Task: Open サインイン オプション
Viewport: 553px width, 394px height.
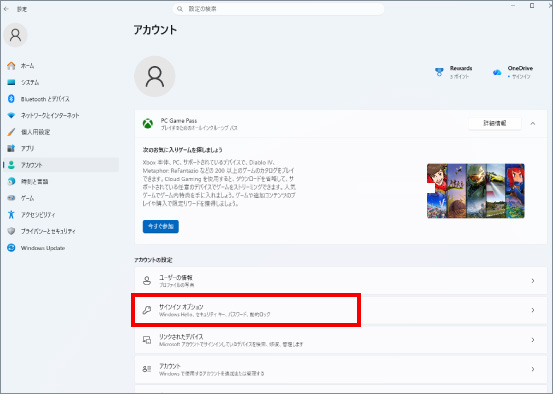Action: coord(341,310)
